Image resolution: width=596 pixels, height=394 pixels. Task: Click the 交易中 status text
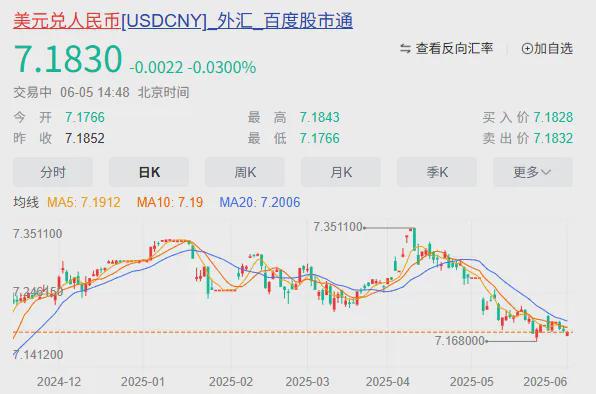tap(33, 92)
